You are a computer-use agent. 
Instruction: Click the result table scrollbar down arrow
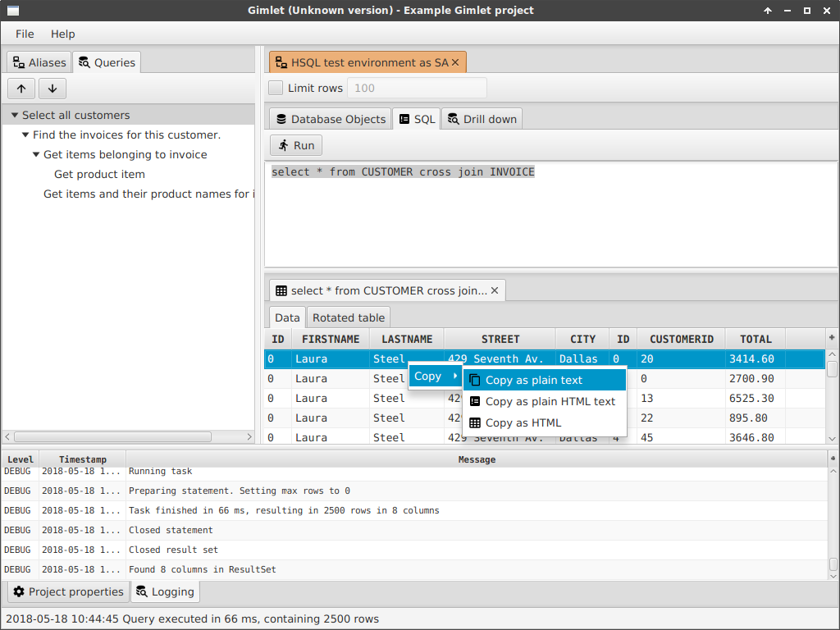832,438
